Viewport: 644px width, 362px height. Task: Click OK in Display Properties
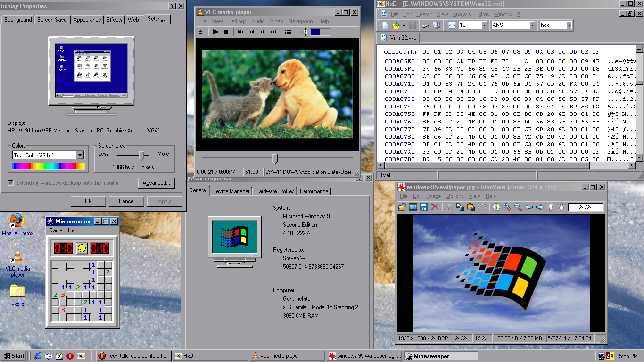click(88, 201)
